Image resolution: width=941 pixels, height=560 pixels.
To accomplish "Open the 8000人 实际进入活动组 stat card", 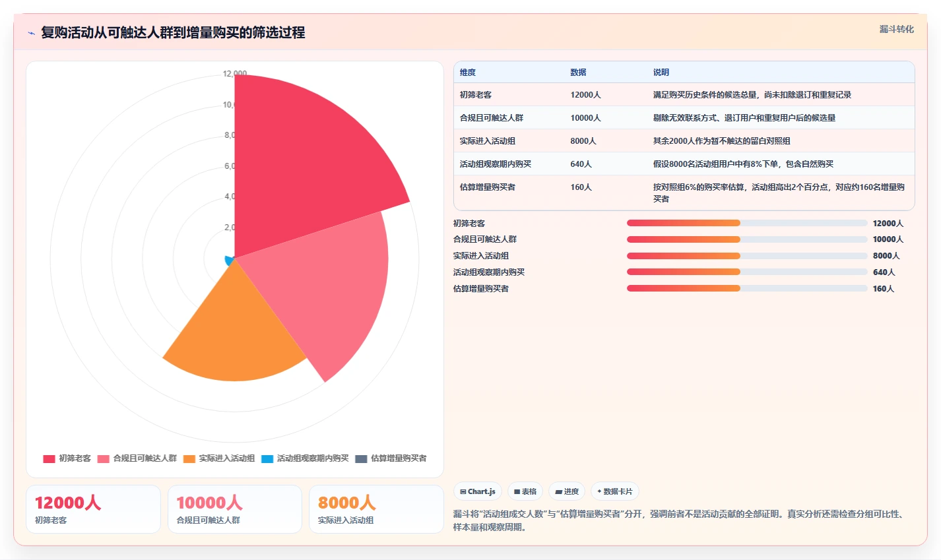I will (x=376, y=509).
